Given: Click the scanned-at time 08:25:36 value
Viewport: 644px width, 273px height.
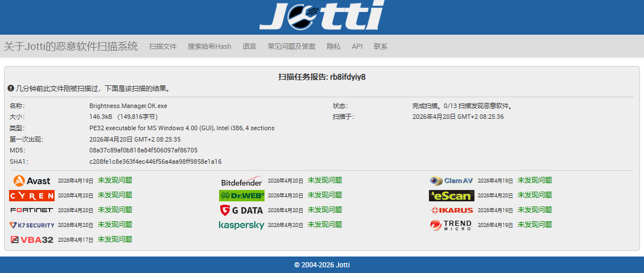Looking at the screenshot, I should tap(458, 117).
